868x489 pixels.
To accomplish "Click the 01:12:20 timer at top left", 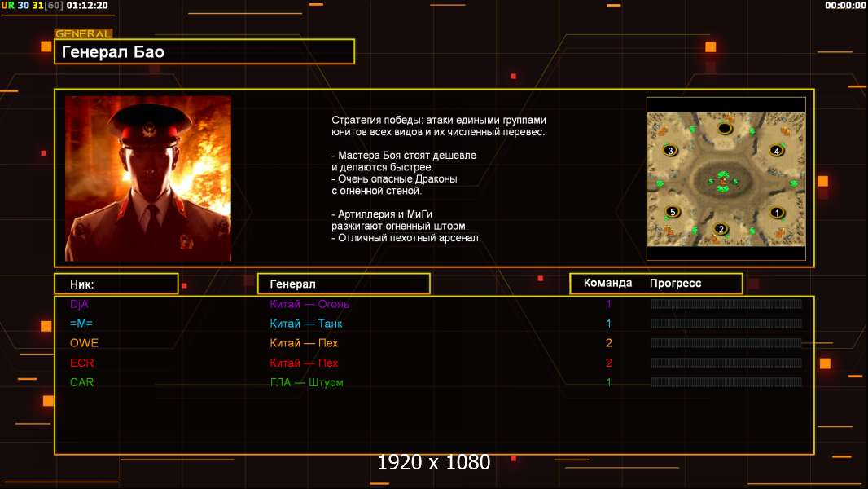I will click(x=87, y=6).
